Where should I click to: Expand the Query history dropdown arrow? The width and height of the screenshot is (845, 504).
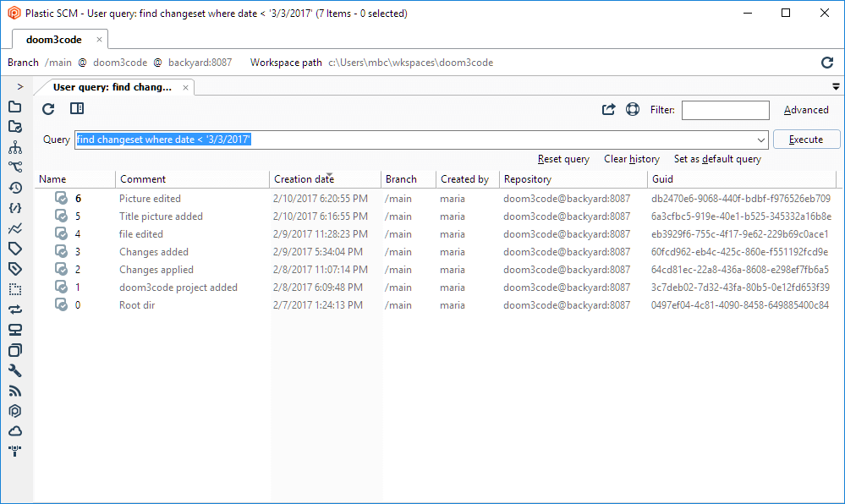(761, 140)
